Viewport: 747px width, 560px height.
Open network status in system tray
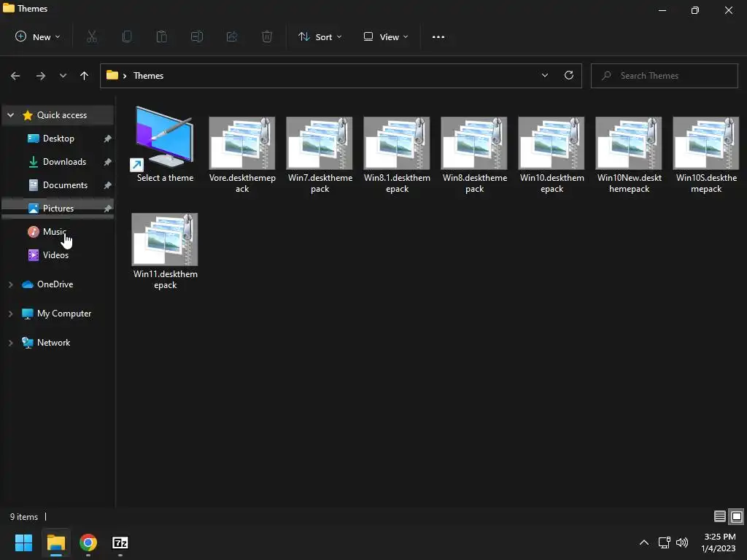tap(664, 542)
